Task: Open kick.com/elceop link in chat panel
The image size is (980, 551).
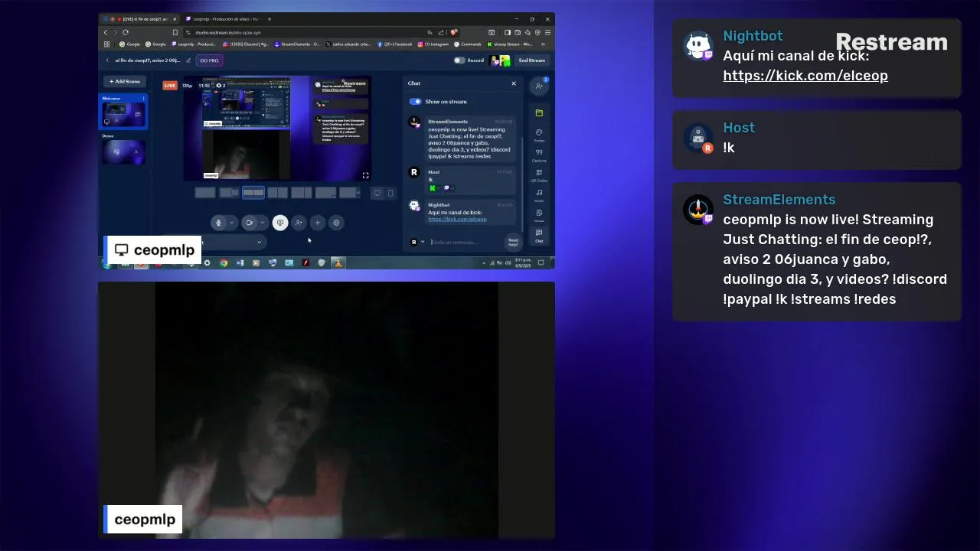Action: [x=457, y=220]
